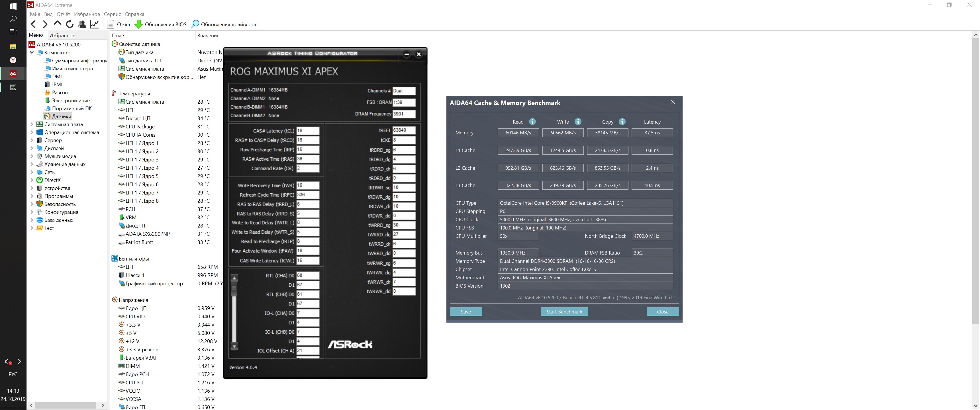Screen dimensions: 980x410
Task: Switch to the Избранное tab
Action: point(62,35)
